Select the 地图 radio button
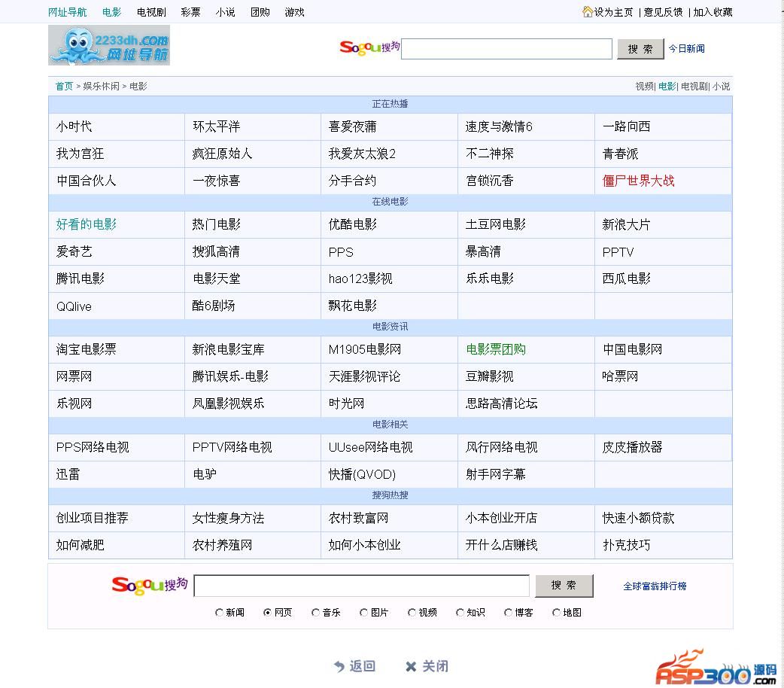Screen dimensions: 784x688 [x=557, y=613]
